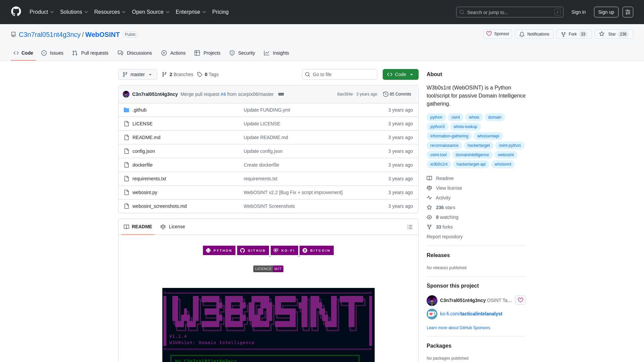Open pull request #4 link
The height and width of the screenshot is (362, 644).
pos(223,94)
